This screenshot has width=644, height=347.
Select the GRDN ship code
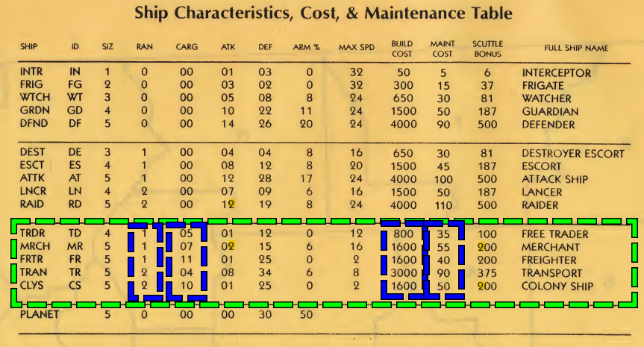(x=34, y=110)
